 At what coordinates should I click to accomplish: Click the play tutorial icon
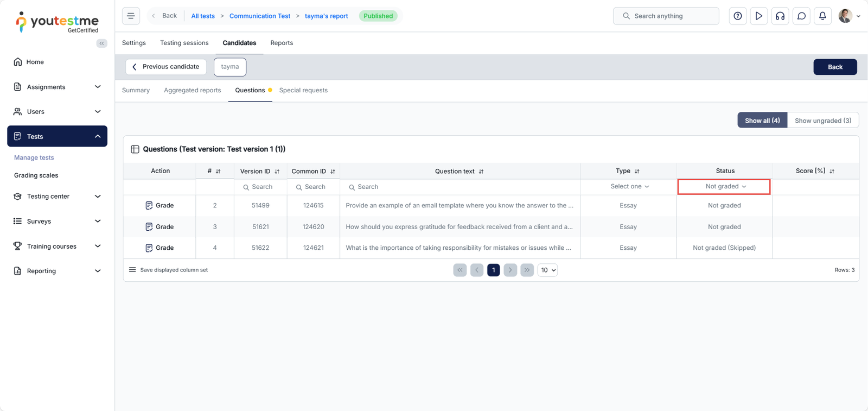pos(759,16)
